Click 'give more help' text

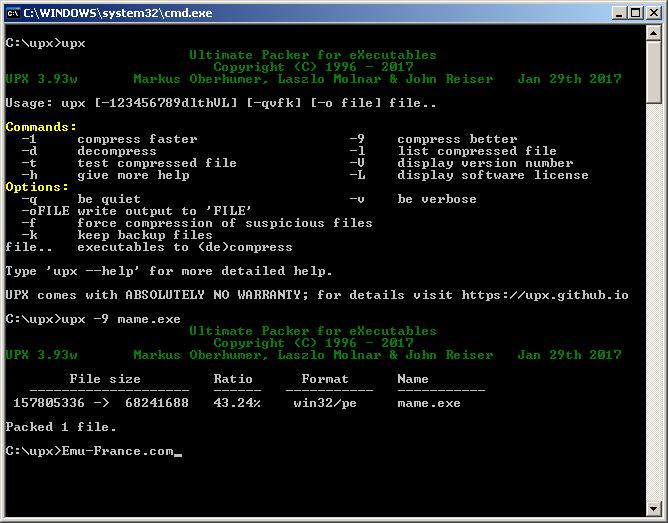coord(133,175)
